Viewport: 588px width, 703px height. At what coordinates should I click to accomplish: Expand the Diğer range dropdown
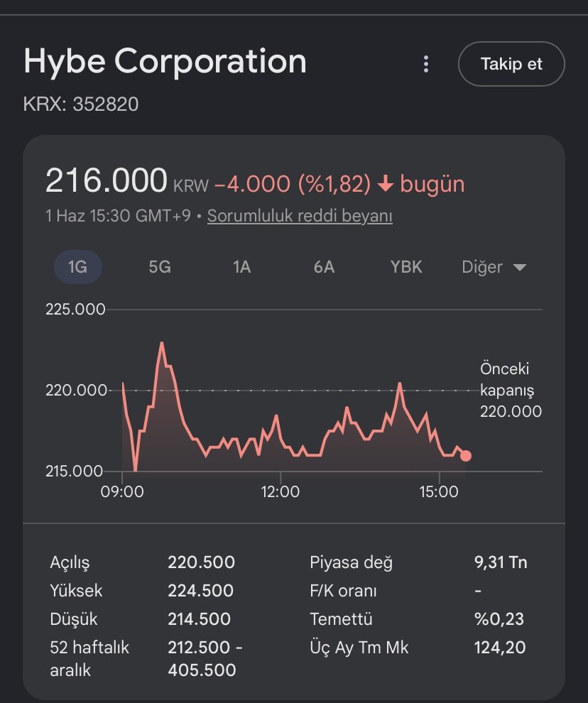pos(494,267)
